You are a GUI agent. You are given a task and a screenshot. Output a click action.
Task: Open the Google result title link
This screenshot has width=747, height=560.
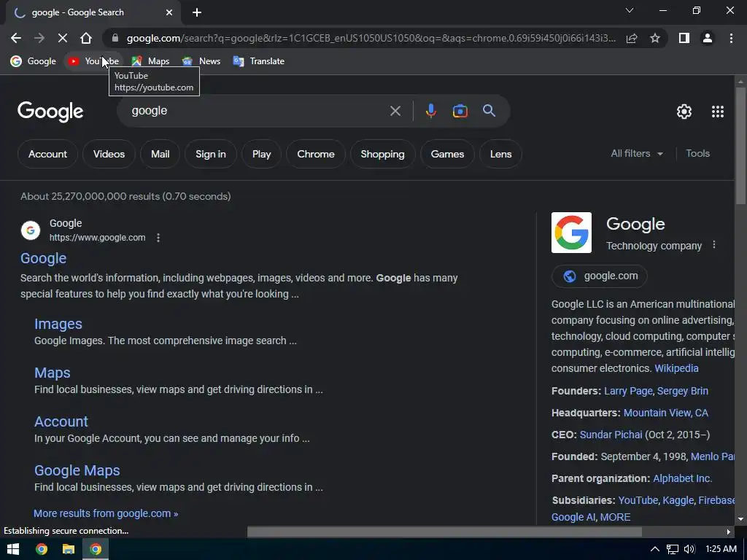pyautogui.click(x=43, y=258)
